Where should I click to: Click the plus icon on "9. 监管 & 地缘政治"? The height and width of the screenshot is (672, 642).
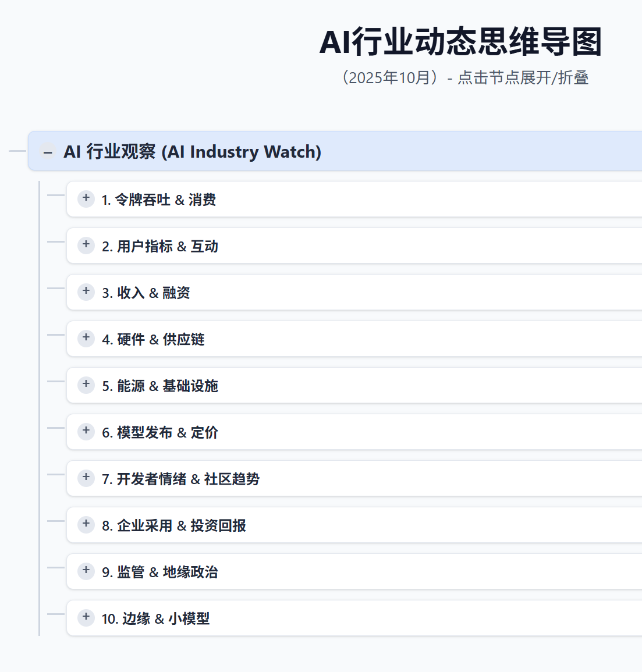(86, 571)
